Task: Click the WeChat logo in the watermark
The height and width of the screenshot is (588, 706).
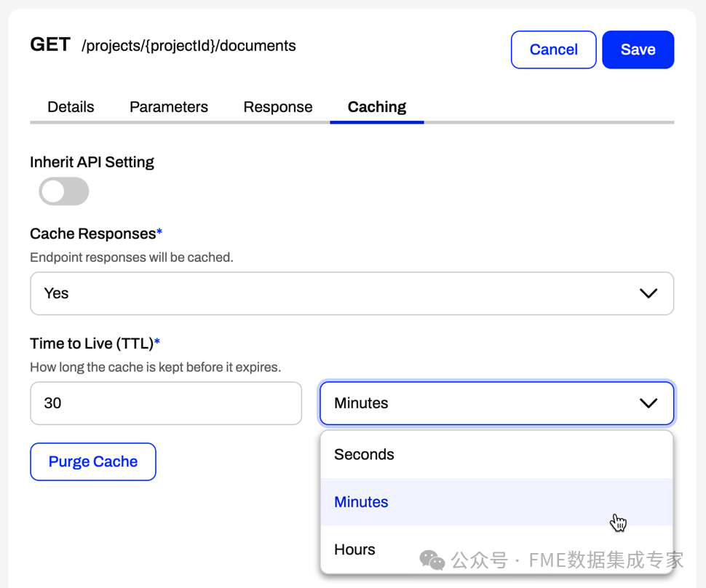Action: (x=432, y=560)
